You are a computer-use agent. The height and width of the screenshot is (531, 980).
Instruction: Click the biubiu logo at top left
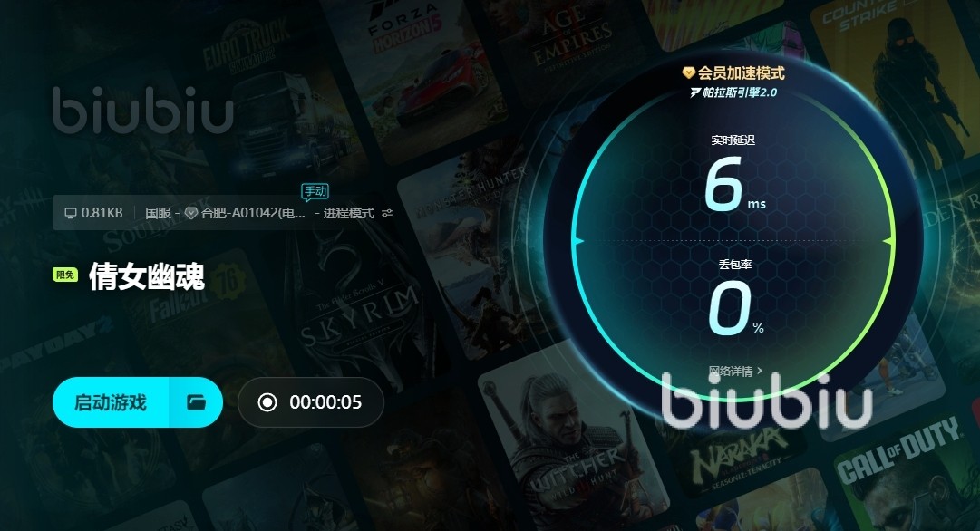143,111
